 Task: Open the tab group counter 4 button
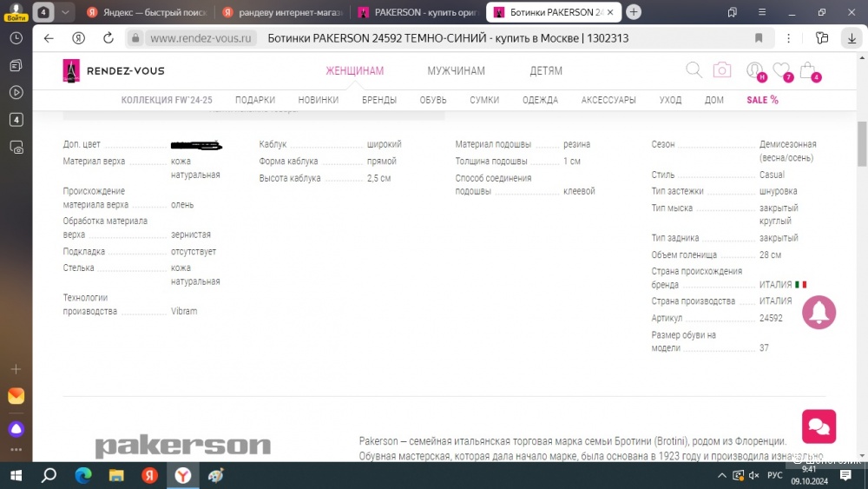click(x=43, y=11)
